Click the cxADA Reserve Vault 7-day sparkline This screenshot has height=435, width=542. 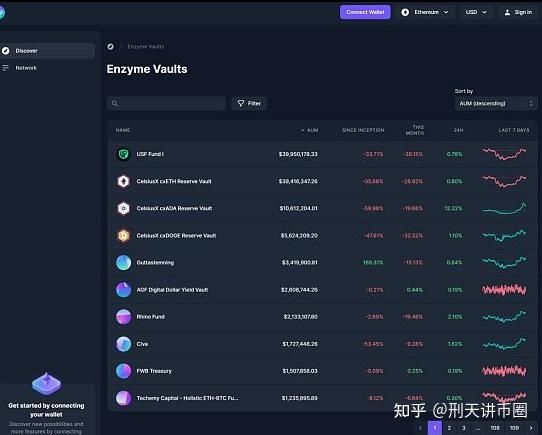(x=504, y=208)
